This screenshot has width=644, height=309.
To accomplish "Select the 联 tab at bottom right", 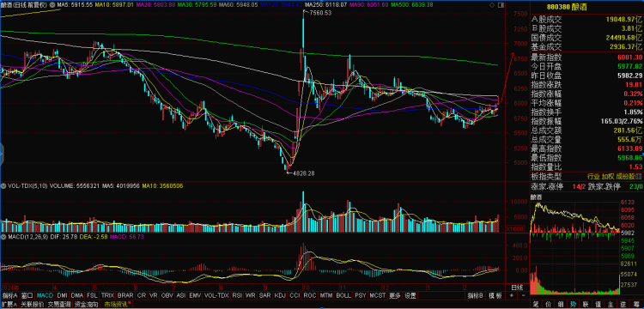I will (585, 305).
